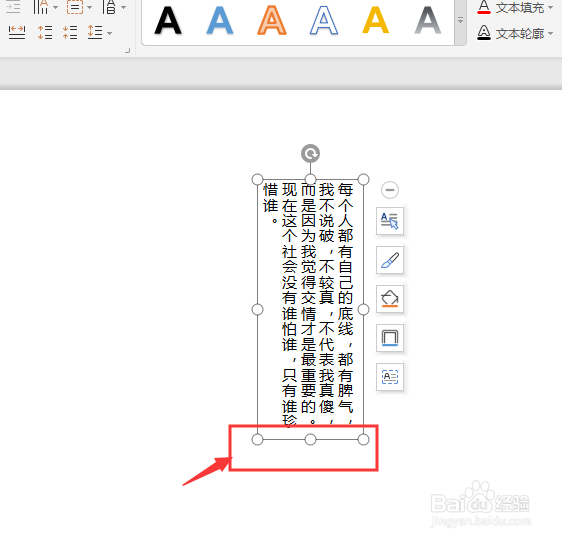
Task: Click the top-right corner resize handle
Action: pos(363,179)
